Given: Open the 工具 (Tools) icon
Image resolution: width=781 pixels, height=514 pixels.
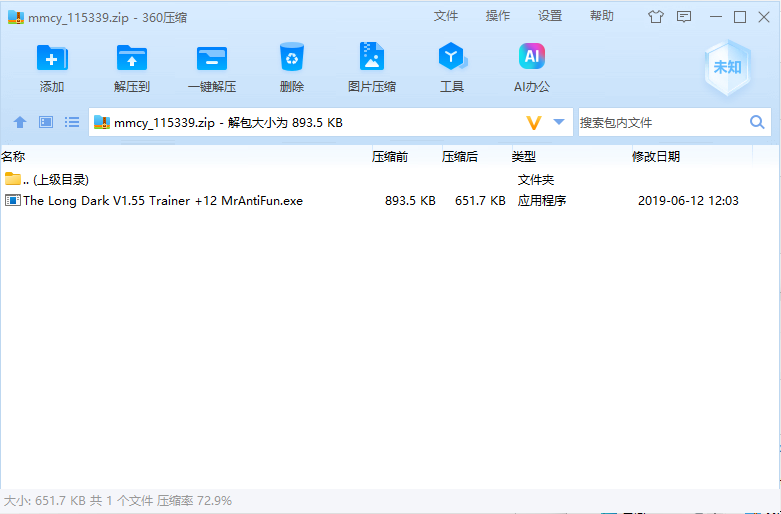Looking at the screenshot, I should (452, 56).
